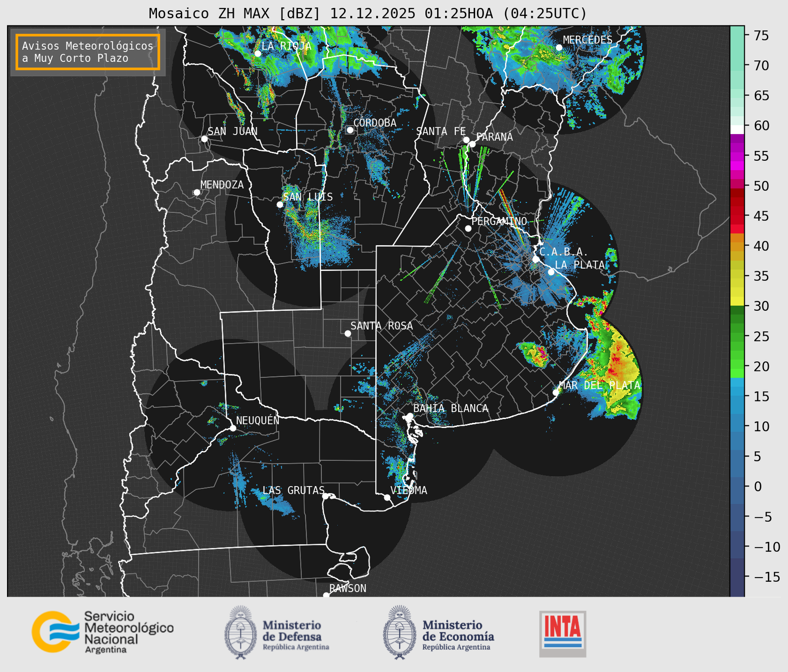Click the SAN LUIS city marker
The height and width of the screenshot is (672, 788).
(280, 205)
